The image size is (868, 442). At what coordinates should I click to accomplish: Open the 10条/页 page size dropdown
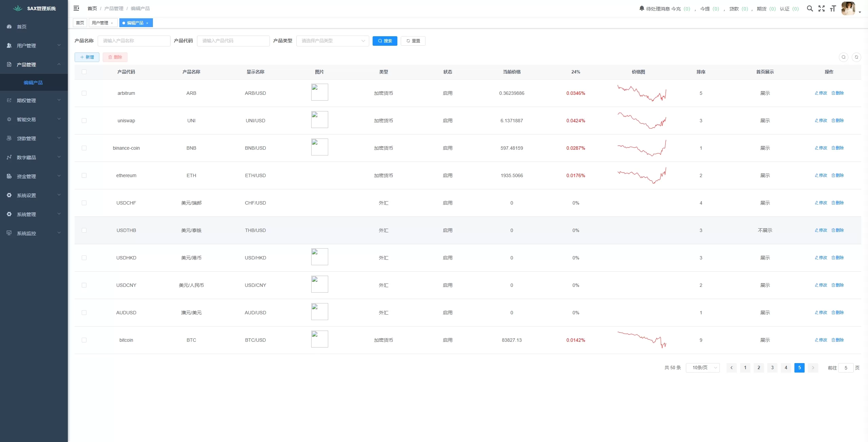[x=703, y=367]
